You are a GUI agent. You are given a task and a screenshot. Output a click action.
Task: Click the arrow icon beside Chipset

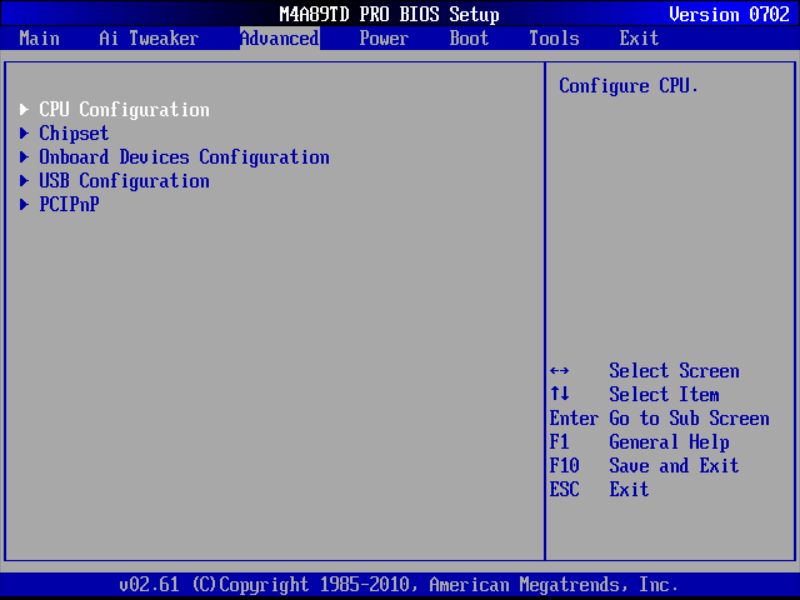coord(24,133)
